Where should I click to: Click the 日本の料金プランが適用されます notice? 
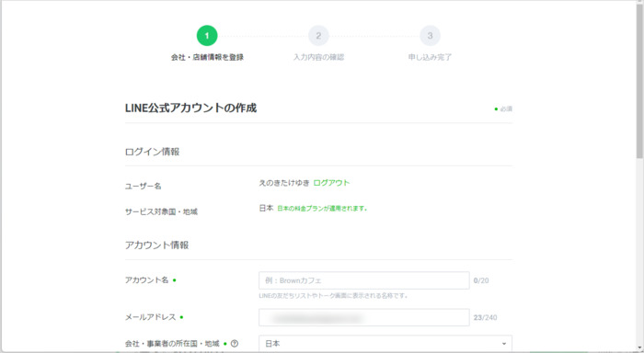click(322, 209)
